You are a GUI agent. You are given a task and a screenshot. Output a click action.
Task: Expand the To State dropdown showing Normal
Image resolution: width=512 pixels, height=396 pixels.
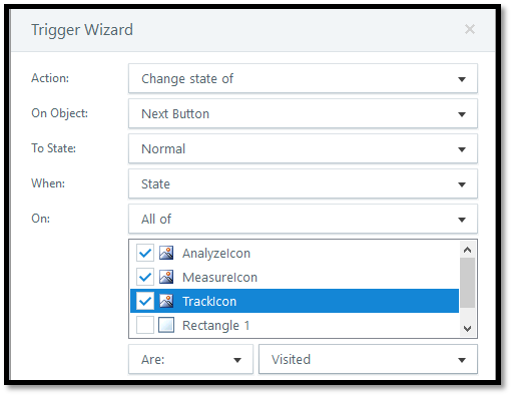(303, 149)
